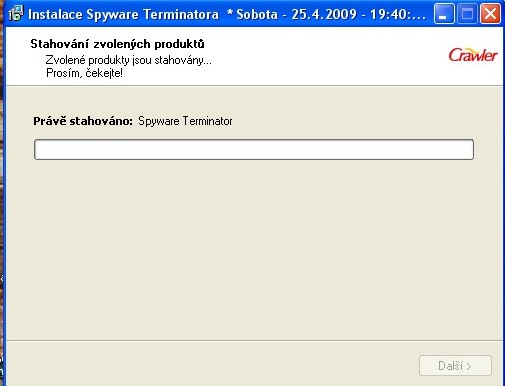Click the empty beige area below progress bar
Image resolution: width=505 pixels, height=386 pixels.
click(x=254, y=250)
